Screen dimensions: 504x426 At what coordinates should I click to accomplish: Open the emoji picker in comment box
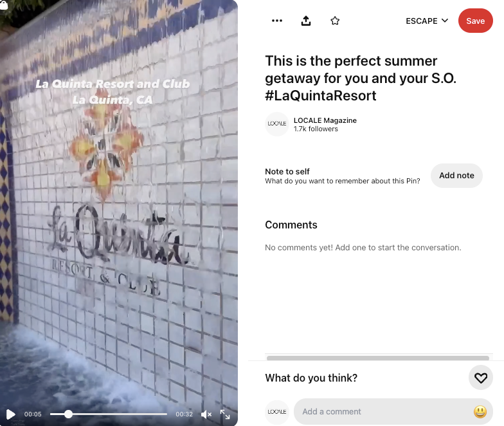pos(480,412)
